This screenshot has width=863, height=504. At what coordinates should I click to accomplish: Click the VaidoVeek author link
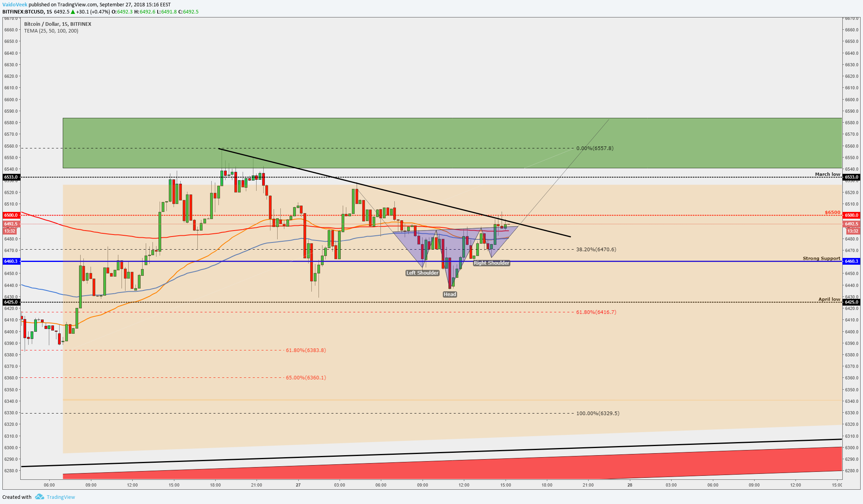coord(15,4)
